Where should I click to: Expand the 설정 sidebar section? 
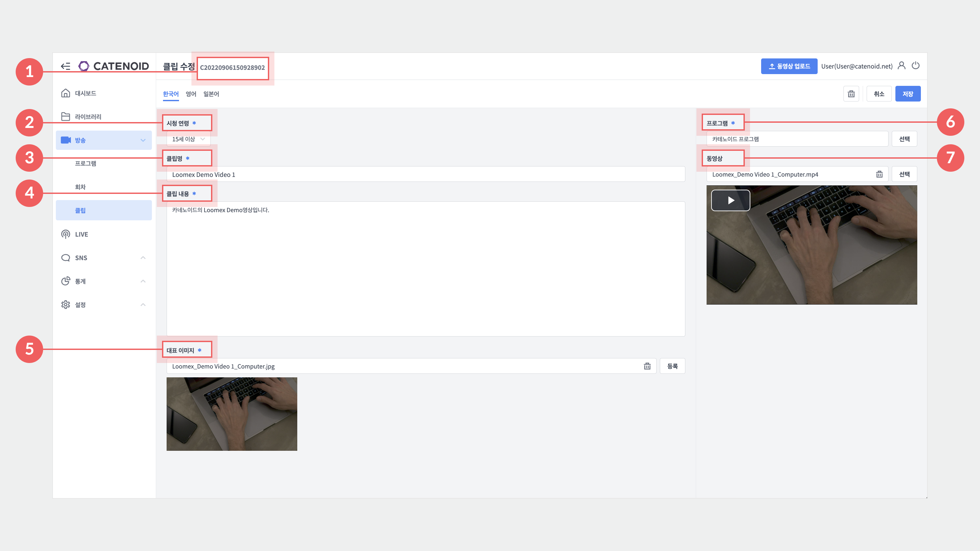143,305
